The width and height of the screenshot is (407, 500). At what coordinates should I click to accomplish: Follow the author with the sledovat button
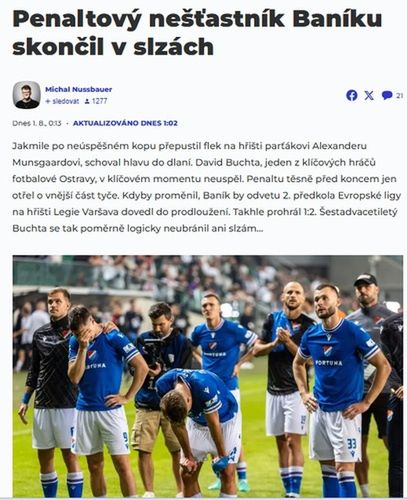coord(62,101)
